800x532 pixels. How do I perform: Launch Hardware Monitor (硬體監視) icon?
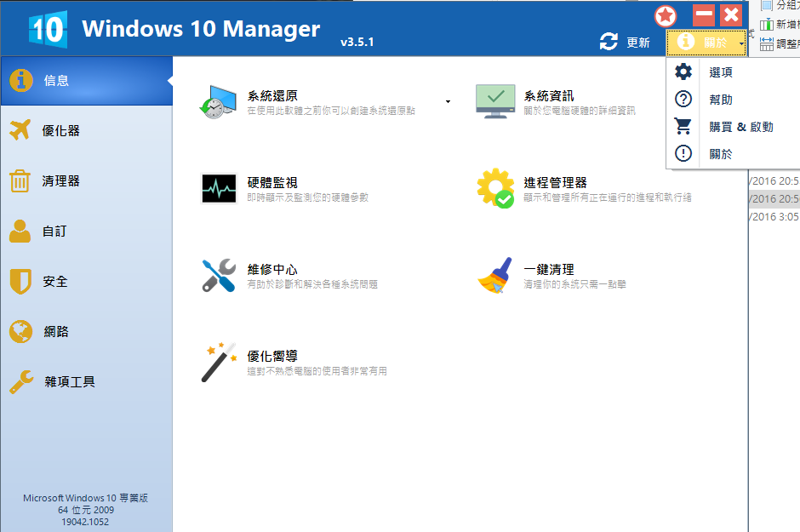click(218, 188)
